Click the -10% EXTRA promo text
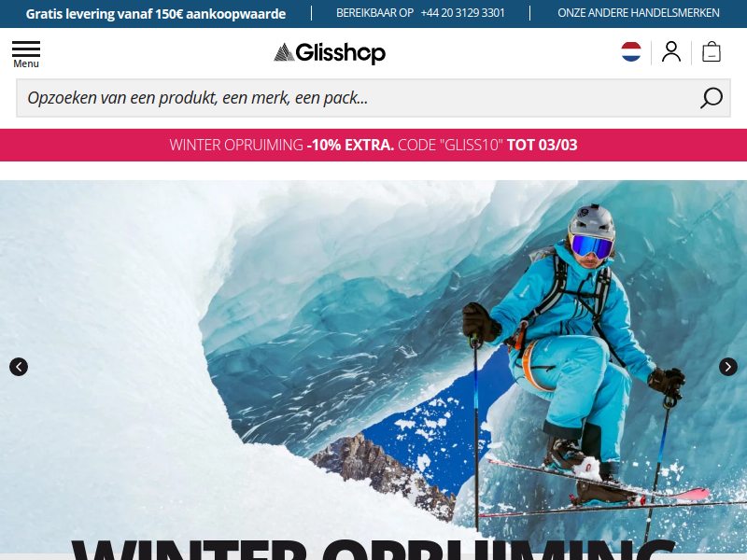Image resolution: width=747 pixels, height=560 pixels. click(x=350, y=145)
